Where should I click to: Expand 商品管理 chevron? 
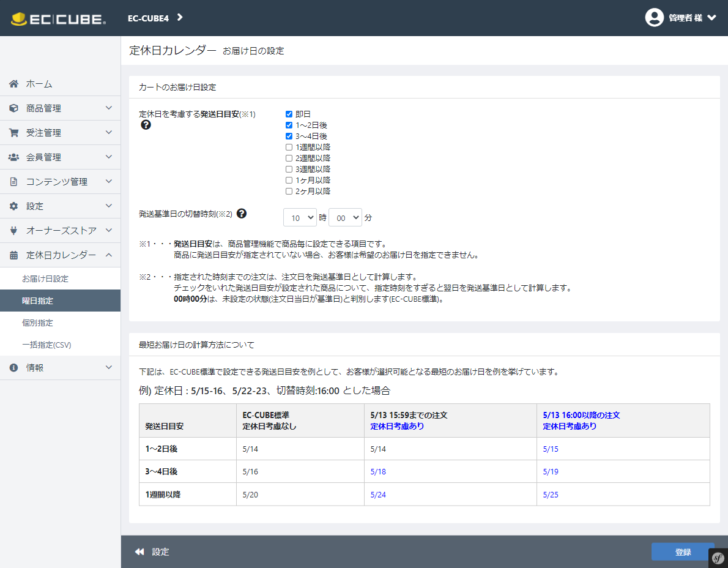coord(109,108)
